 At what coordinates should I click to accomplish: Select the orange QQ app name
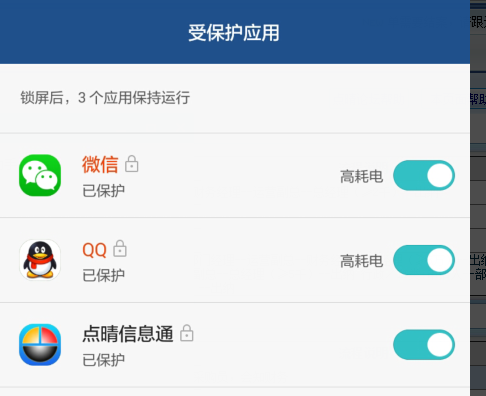[94, 250]
